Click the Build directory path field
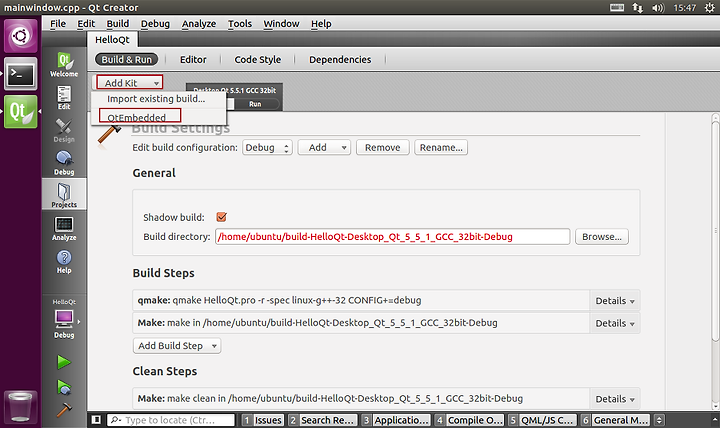 (x=393, y=237)
